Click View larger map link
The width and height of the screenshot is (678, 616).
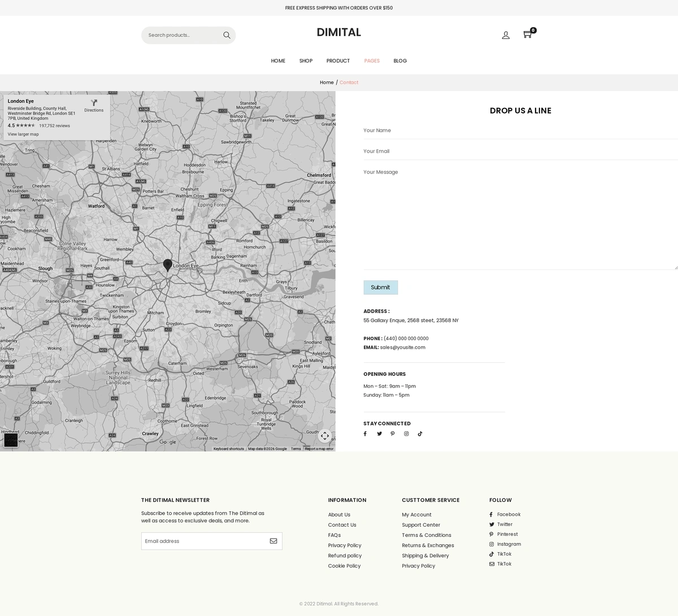click(23, 135)
